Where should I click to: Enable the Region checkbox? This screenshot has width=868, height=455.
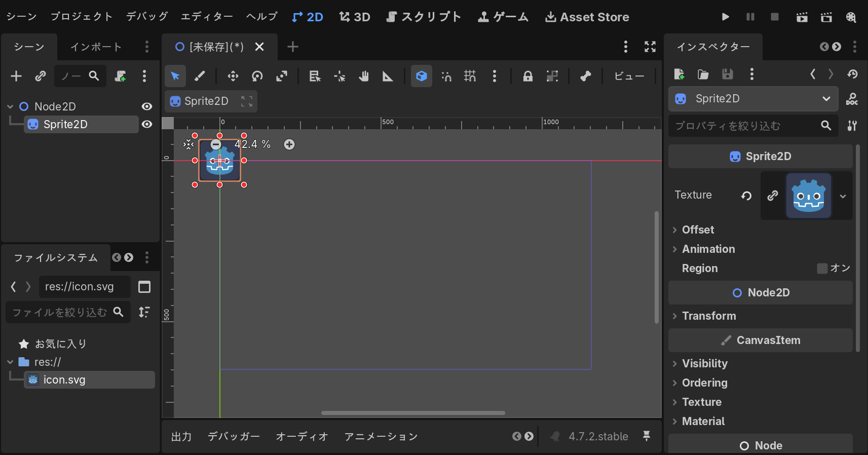822,268
